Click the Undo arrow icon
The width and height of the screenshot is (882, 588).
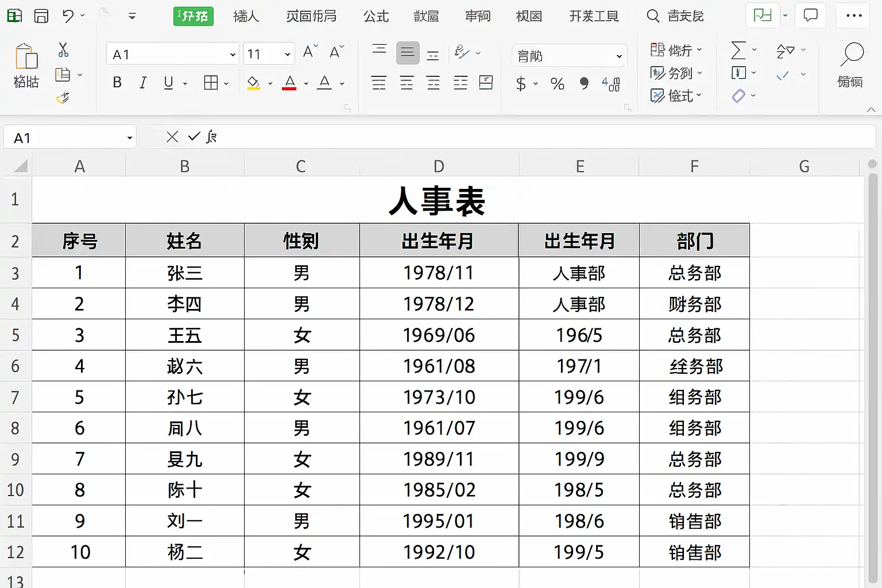coord(68,16)
